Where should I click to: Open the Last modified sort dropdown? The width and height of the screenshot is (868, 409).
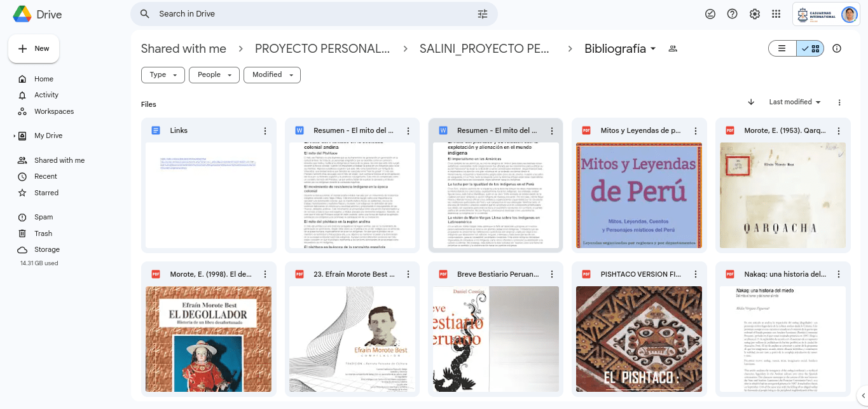pyautogui.click(x=795, y=102)
